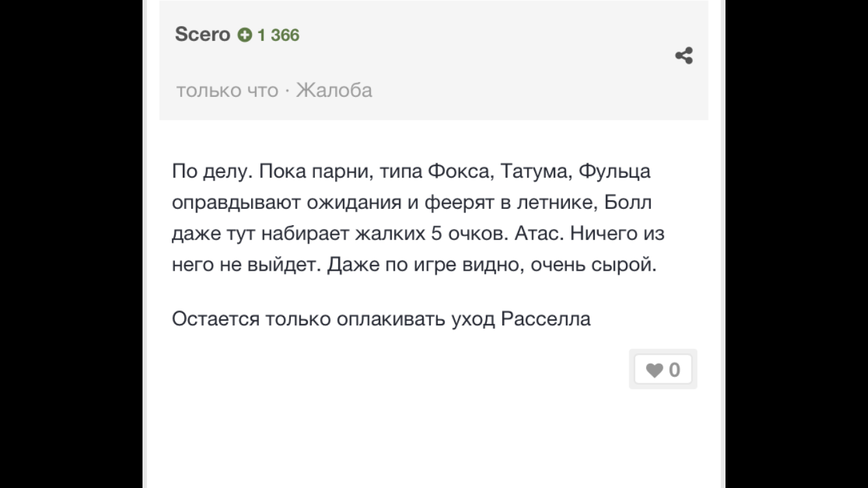Click the name 'Расселла' in the comment

click(x=546, y=319)
